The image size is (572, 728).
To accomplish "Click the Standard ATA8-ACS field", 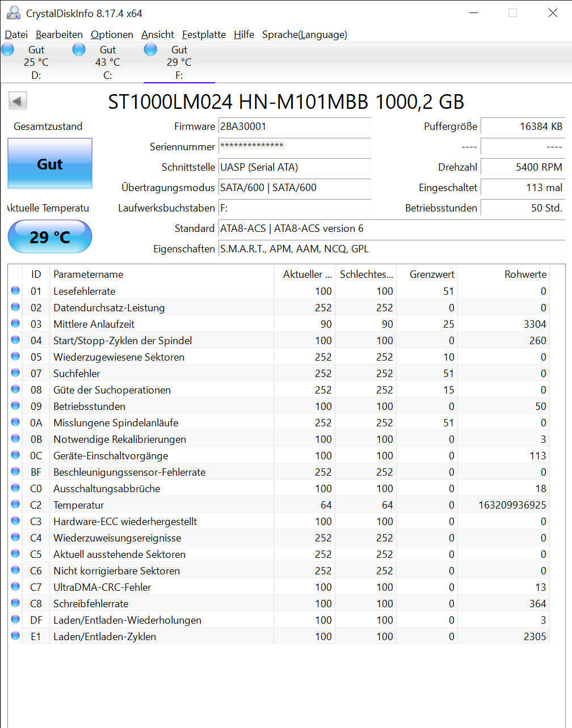I will [392, 228].
